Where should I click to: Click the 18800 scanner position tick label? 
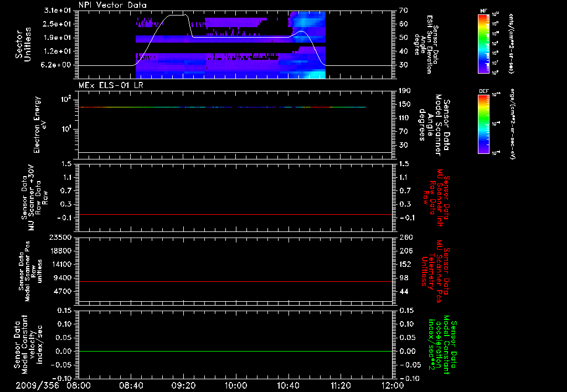(60, 251)
